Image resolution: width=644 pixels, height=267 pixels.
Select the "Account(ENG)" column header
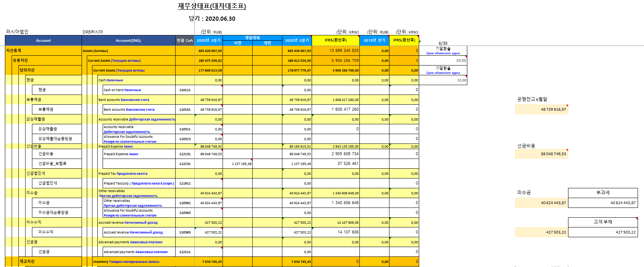pyautogui.click(x=128, y=41)
